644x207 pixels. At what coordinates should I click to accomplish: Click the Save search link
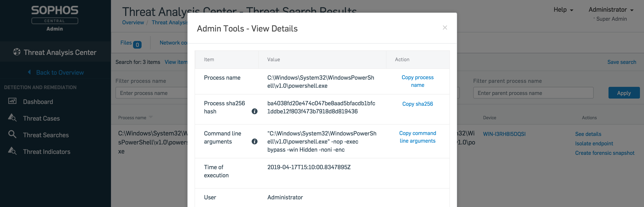(x=622, y=62)
